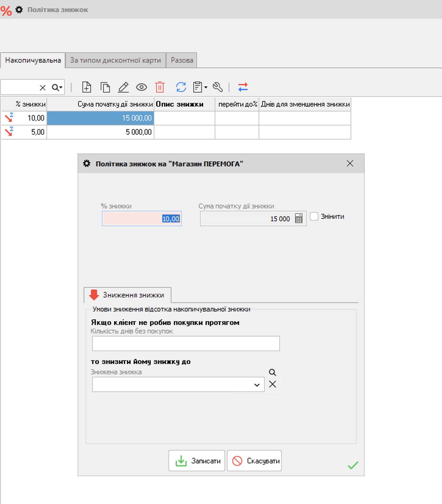
Task: Click the Кількість днів без покупок field
Action: 186,344
